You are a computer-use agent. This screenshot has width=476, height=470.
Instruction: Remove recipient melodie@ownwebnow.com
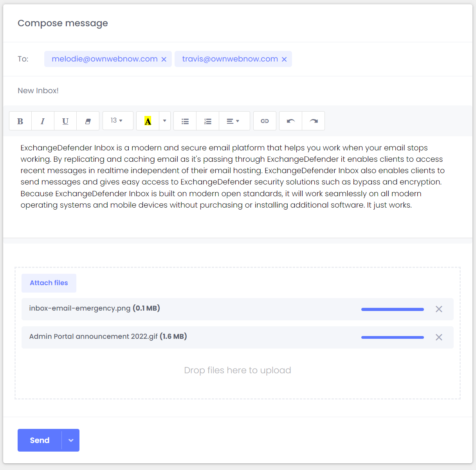point(164,59)
